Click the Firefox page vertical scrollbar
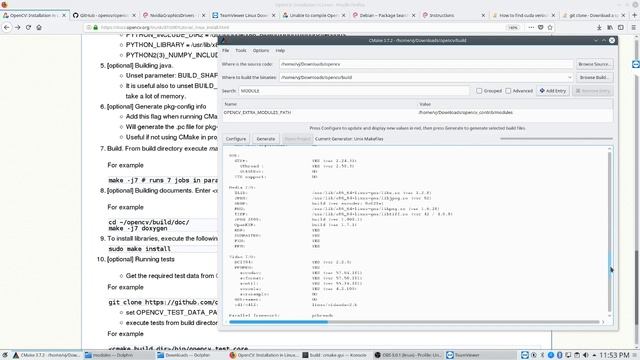The image size is (640, 360). tap(636, 192)
